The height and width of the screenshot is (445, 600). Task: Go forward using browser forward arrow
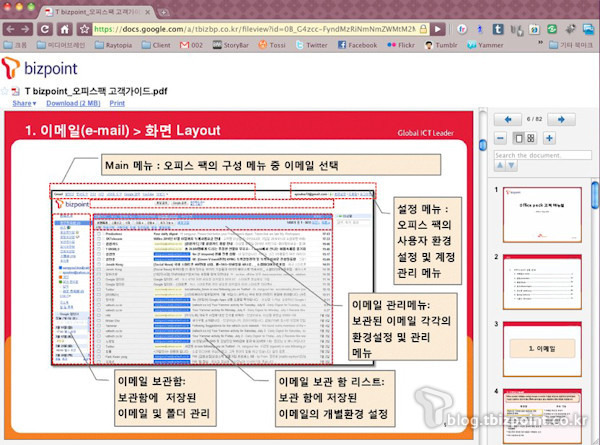pyautogui.click(x=25, y=29)
